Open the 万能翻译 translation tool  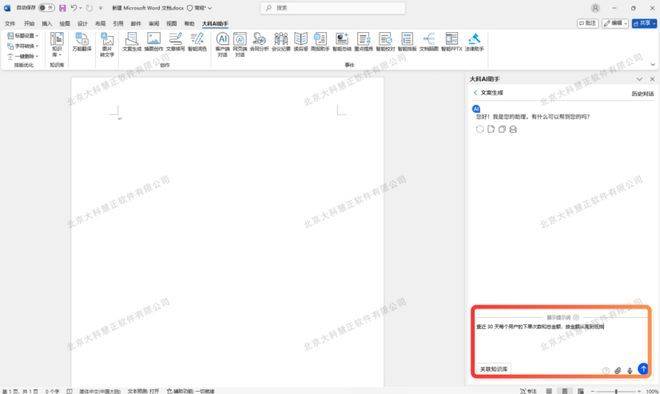(x=82, y=42)
